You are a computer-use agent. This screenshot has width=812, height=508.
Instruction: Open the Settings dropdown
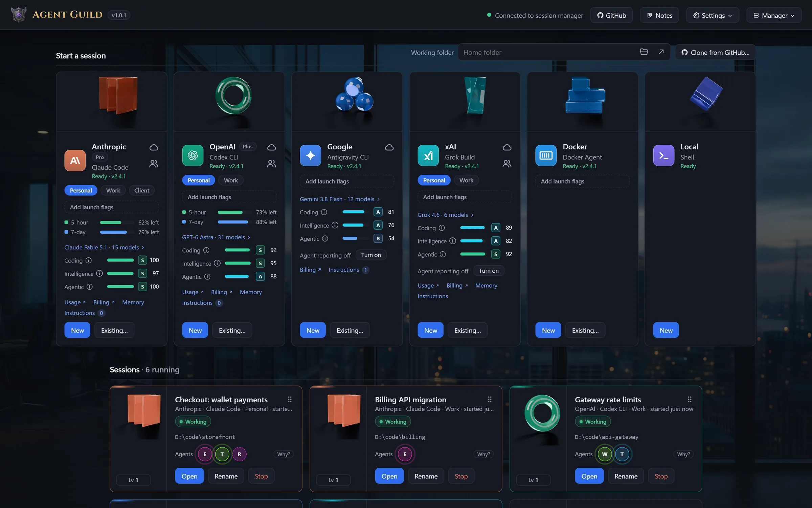coord(713,15)
